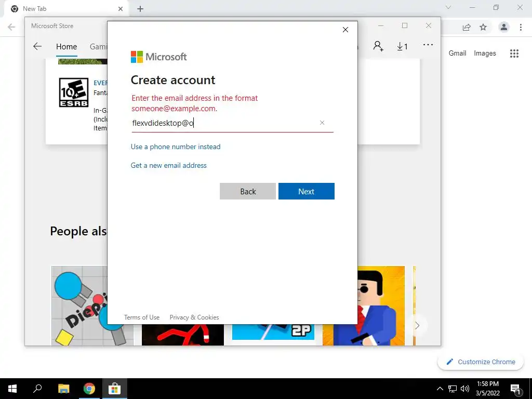Screen dimensions: 532x399
Task: Switch to Chrome from the taskbar
Action: point(89,389)
